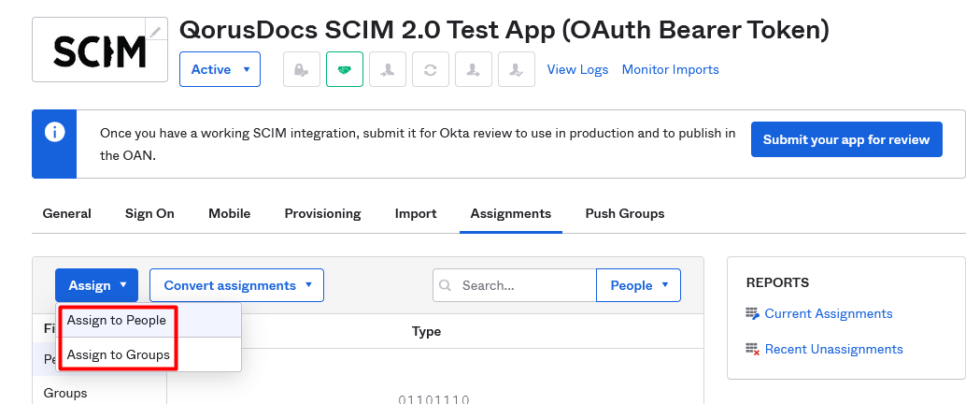The image size is (980, 404).
Task: Open Recent Unassignments report link
Action: [833, 350]
